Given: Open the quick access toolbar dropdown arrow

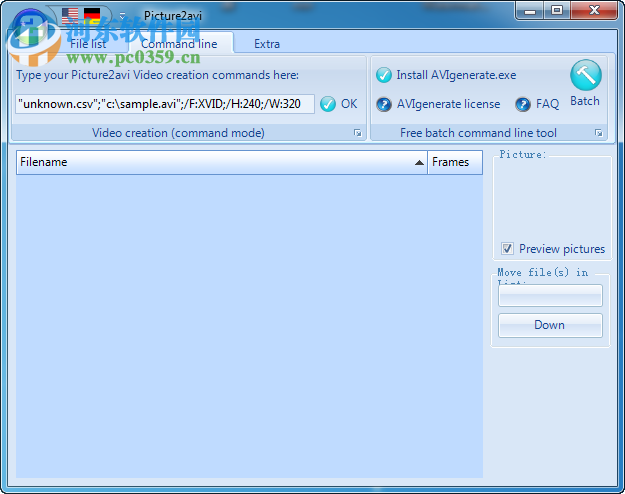Looking at the screenshot, I should tap(122, 16).
